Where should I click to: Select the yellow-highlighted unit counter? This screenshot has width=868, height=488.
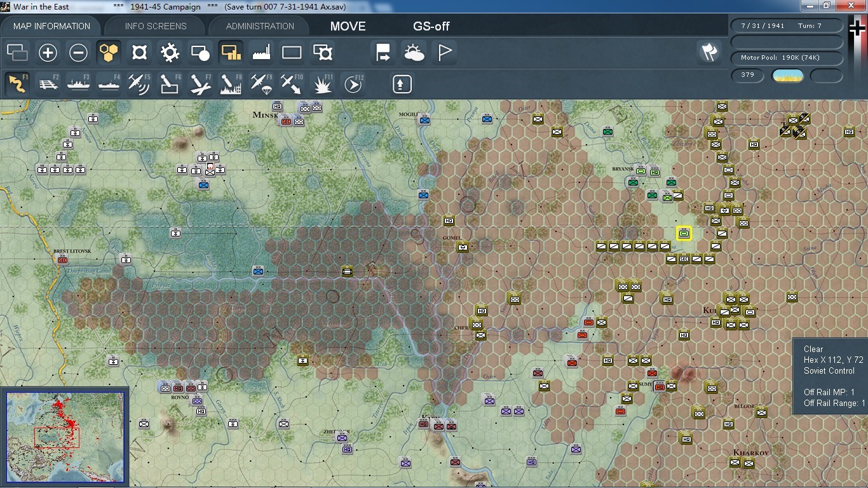pyautogui.click(x=684, y=233)
